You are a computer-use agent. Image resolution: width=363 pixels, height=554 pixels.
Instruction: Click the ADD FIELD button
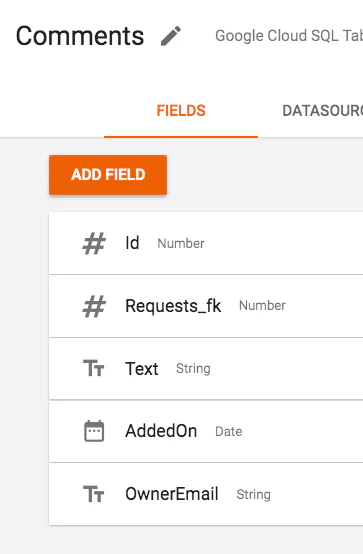click(108, 175)
